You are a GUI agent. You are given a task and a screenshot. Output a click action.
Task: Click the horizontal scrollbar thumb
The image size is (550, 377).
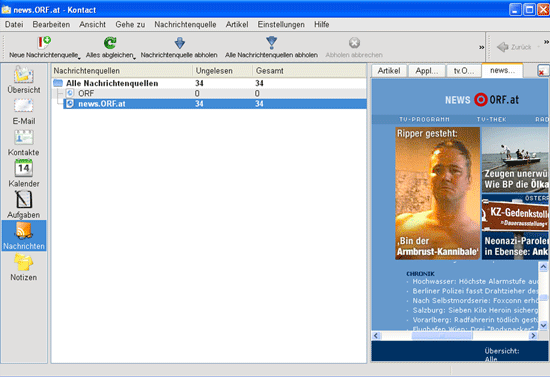(x=442, y=336)
